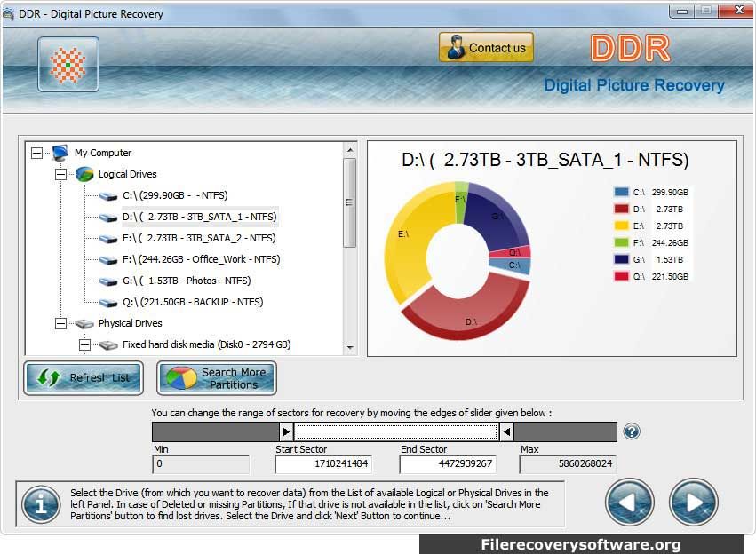Click the selected range of the sector slider
This screenshot has width=756, height=554.
[397, 431]
